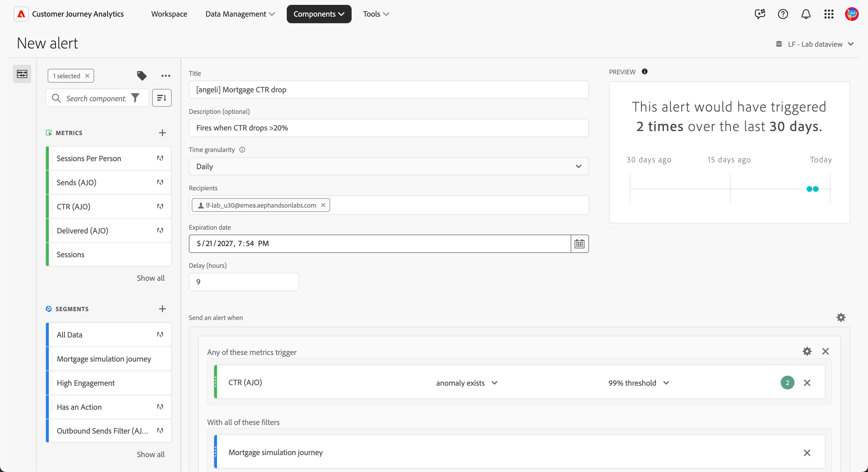Open the Components menu
Viewport: 868px width, 472px height.
(x=319, y=14)
